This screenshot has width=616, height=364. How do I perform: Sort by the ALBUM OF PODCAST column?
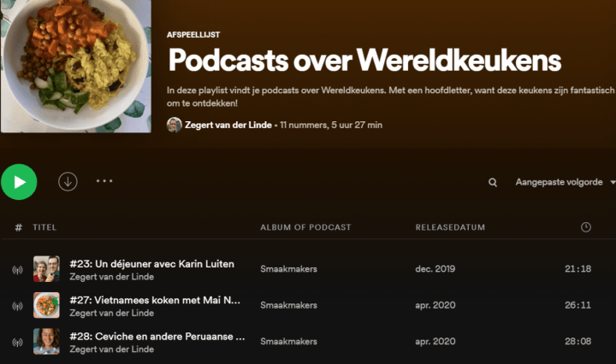305,227
